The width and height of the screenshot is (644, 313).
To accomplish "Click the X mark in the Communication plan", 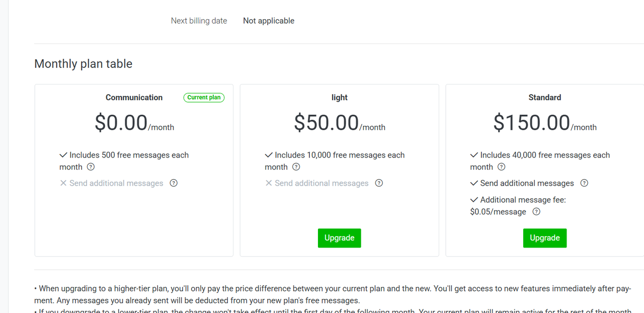I will pyautogui.click(x=63, y=183).
